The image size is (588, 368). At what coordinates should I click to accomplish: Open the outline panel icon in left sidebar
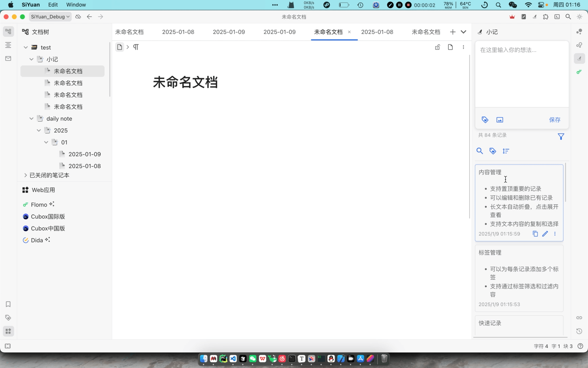click(8, 45)
